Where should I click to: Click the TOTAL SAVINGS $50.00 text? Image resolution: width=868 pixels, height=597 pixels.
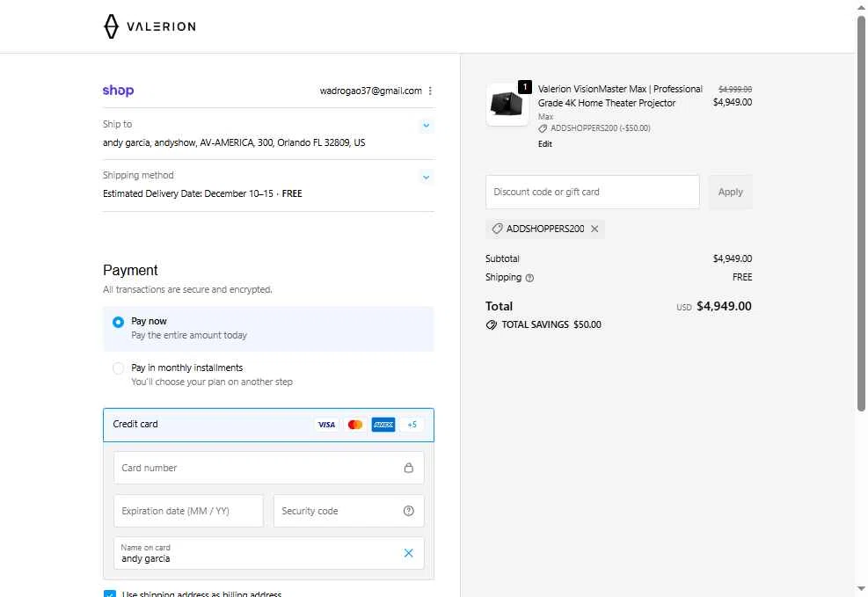[551, 324]
